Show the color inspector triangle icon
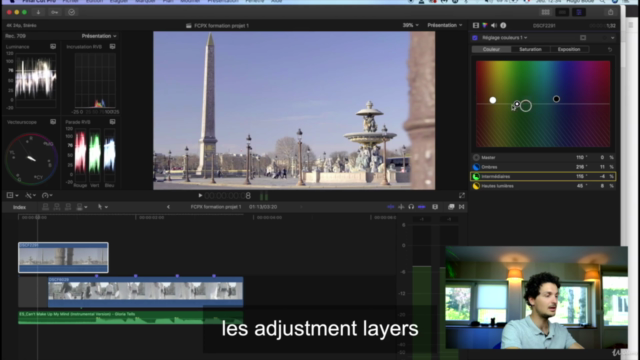 [x=485, y=25]
